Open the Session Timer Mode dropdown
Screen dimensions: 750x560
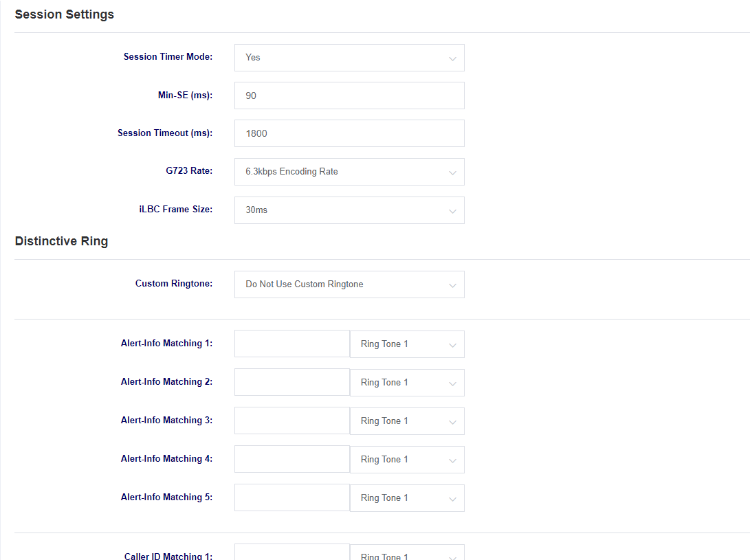pyautogui.click(x=349, y=58)
